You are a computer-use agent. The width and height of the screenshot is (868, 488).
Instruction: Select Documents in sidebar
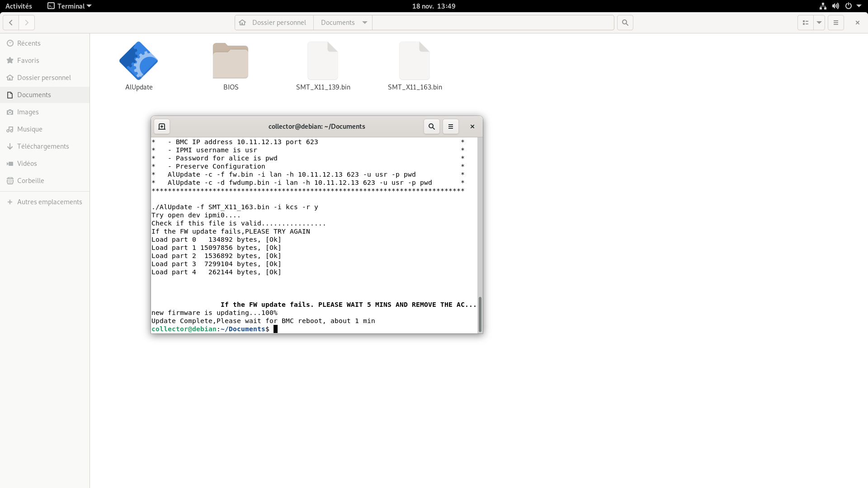(45, 95)
